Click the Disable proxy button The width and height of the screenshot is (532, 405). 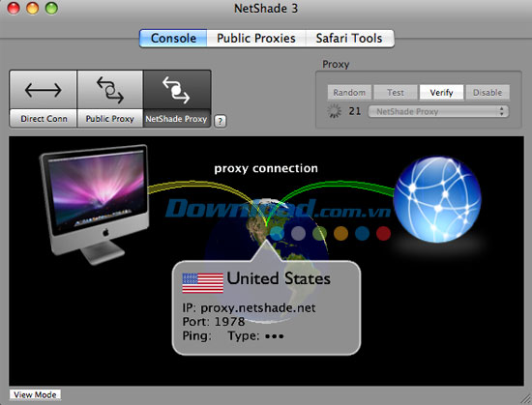point(488,93)
